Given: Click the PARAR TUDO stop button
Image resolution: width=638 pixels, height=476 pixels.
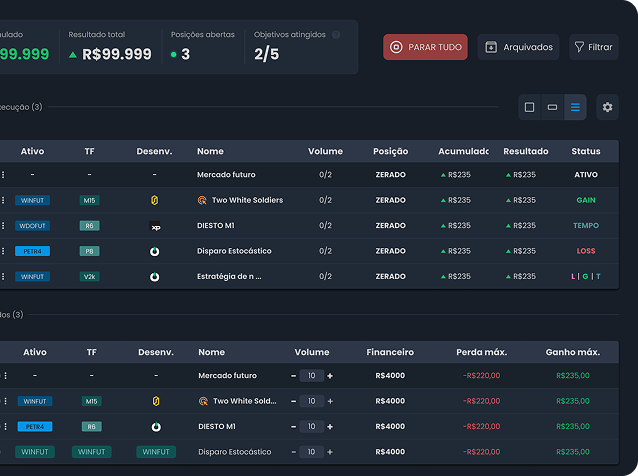Looking at the screenshot, I should click(x=425, y=47).
